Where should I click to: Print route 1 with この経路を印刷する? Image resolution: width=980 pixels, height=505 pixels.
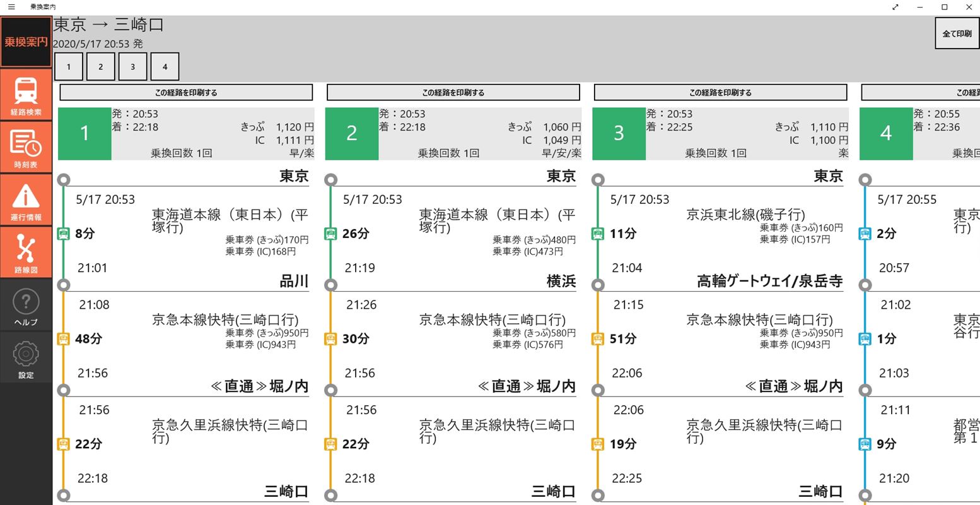(x=186, y=92)
